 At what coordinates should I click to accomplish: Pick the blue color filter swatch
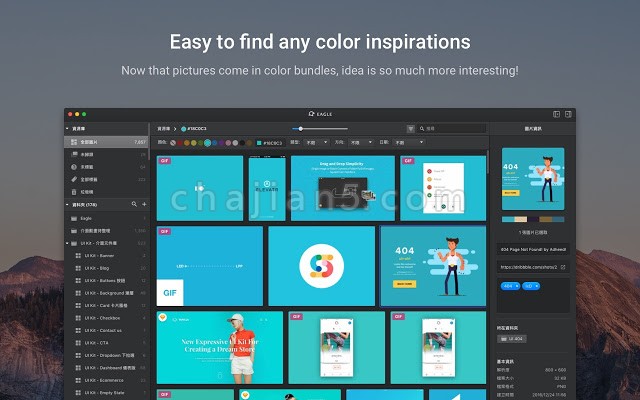[214, 143]
